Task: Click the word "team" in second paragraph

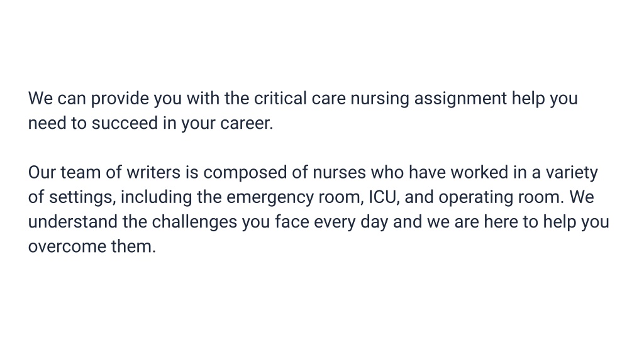Action: 80,172
